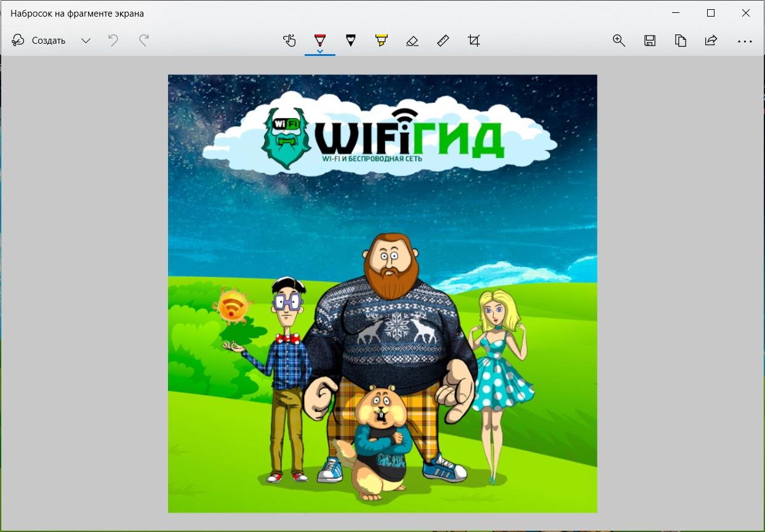Open the zoom control
Screen dimensions: 765x532
pos(619,41)
